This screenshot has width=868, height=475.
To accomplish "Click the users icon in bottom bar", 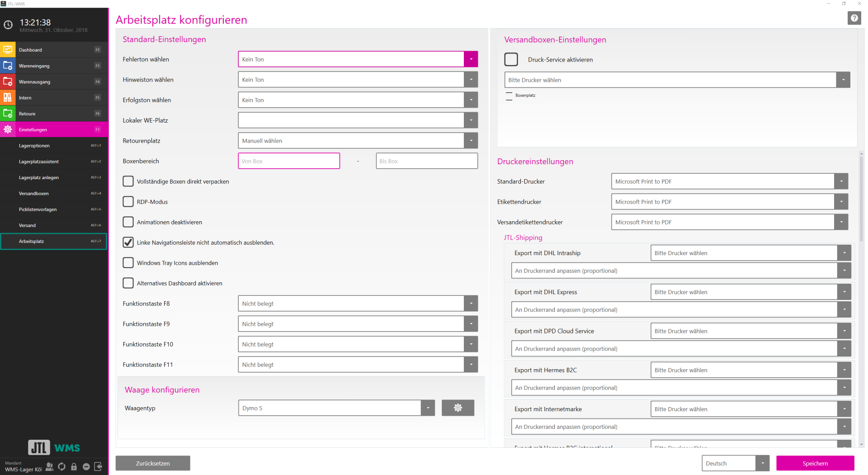I will pyautogui.click(x=49, y=466).
